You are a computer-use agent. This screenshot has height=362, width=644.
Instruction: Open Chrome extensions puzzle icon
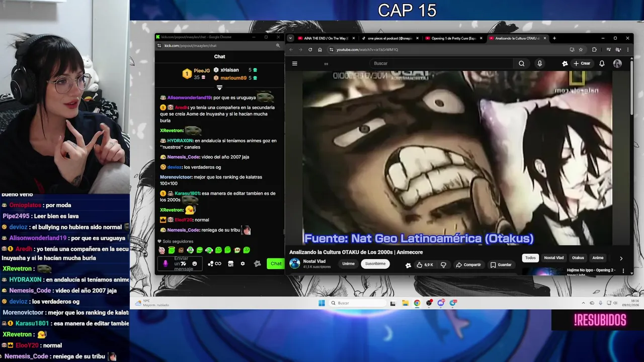coord(594,50)
